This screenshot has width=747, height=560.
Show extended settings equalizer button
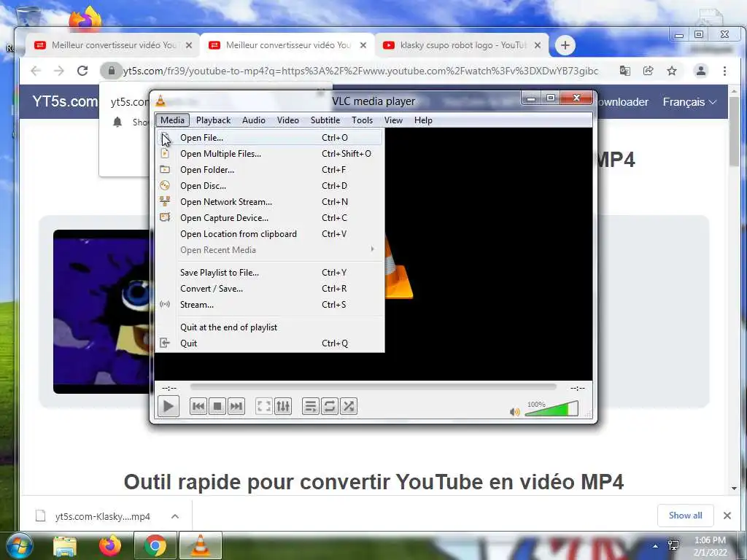tap(283, 406)
